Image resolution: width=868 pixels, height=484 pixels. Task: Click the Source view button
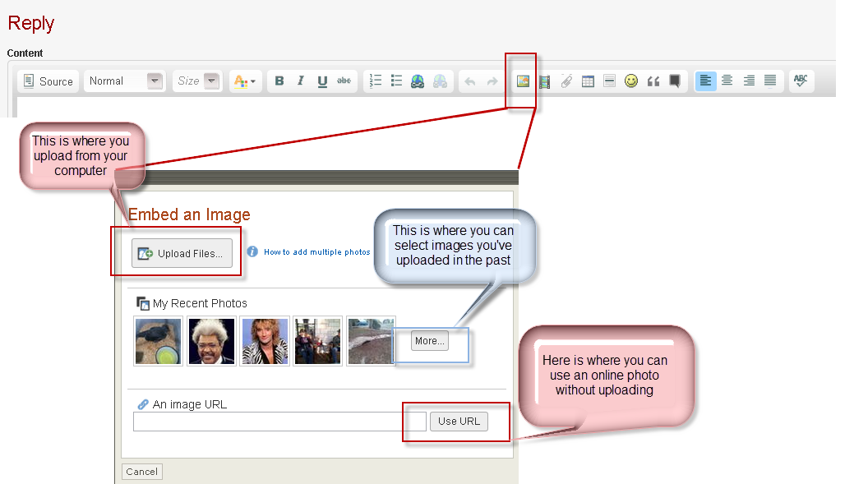coord(48,81)
